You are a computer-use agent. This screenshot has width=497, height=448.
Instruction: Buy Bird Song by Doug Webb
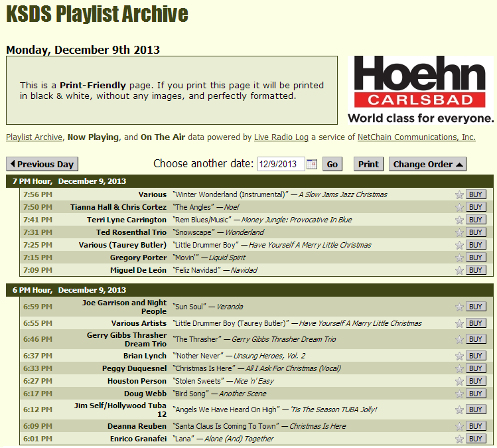(476, 394)
